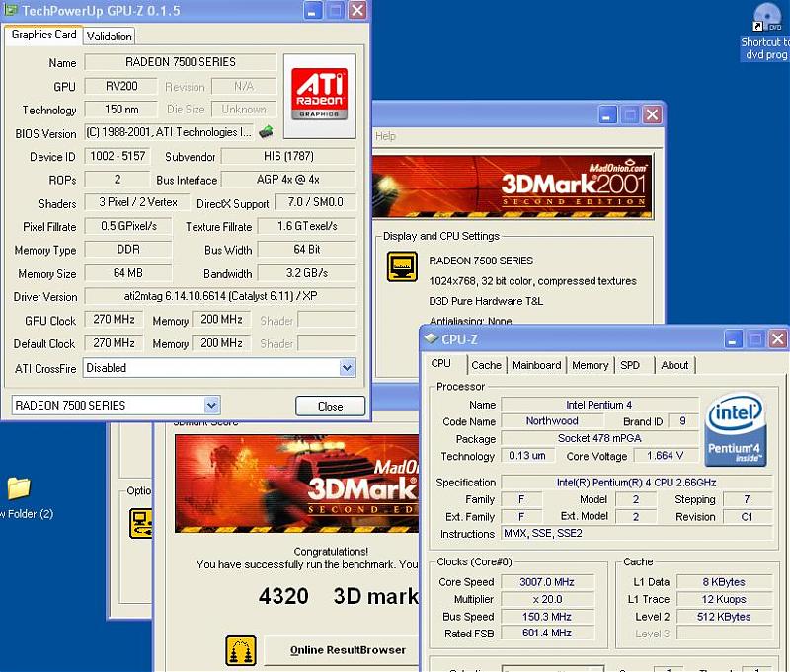Open the Mainboard tab in CPU-Z

[x=536, y=365]
